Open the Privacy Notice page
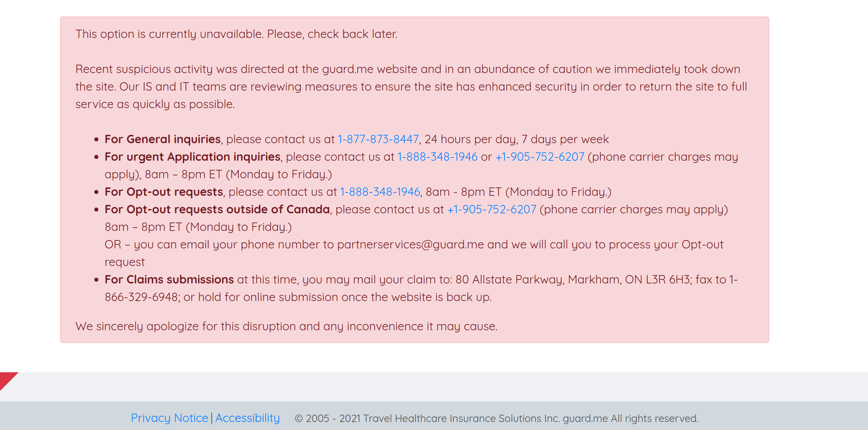This screenshot has height=430, width=868. [x=170, y=418]
